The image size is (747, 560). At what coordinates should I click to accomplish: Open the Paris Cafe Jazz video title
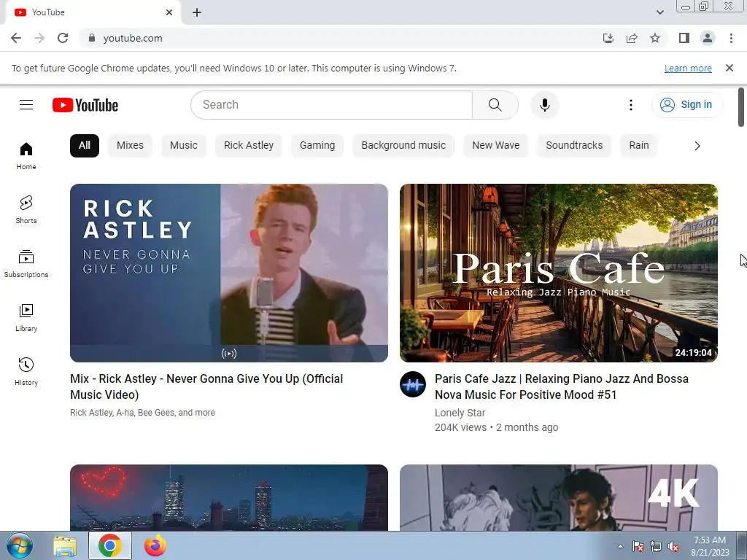(x=561, y=386)
